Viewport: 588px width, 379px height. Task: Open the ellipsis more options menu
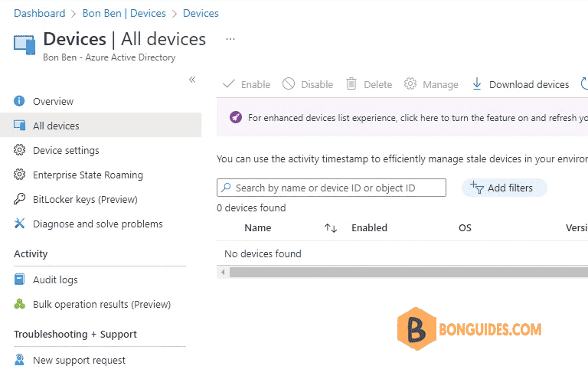click(230, 39)
